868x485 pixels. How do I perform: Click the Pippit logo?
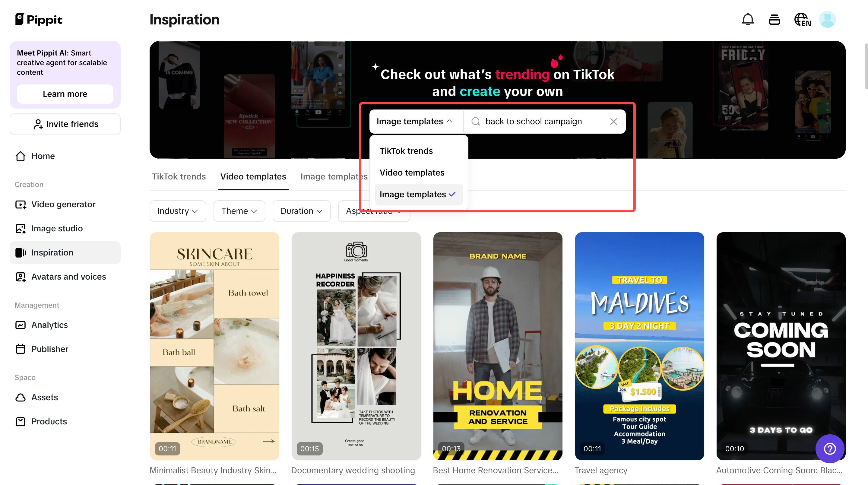tap(38, 19)
